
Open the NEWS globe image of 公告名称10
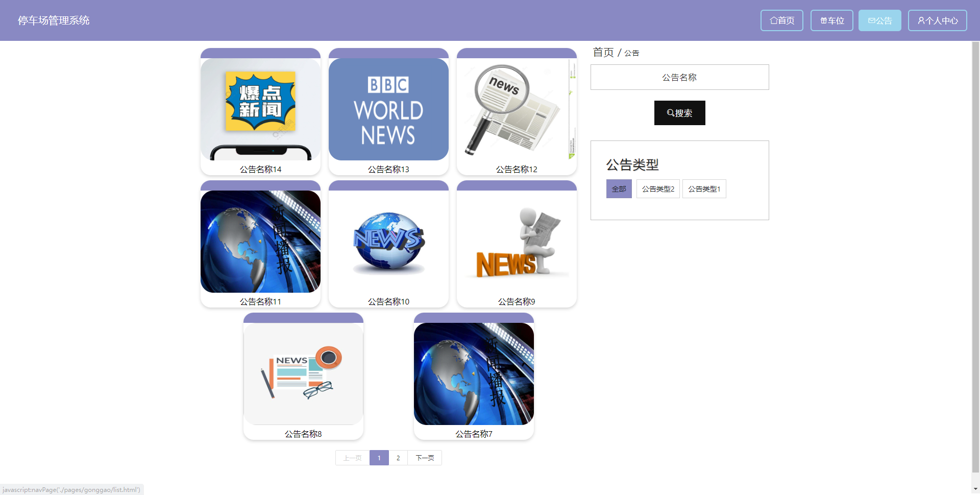[388, 242]
